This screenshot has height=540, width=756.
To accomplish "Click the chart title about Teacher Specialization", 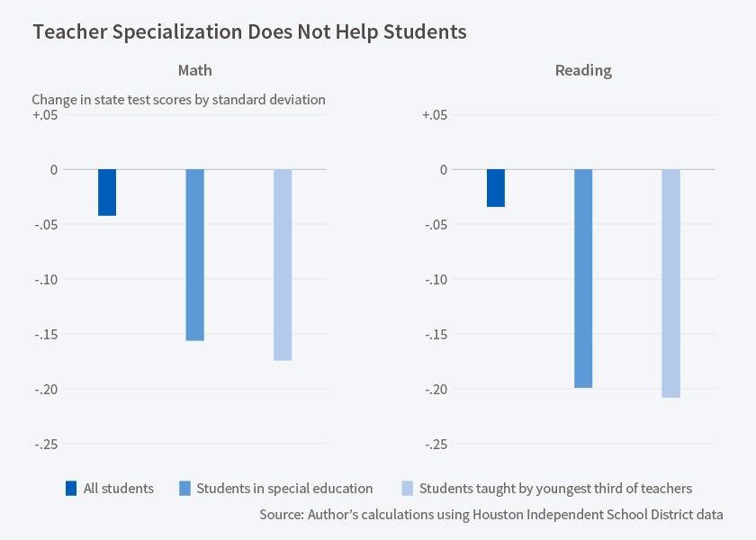I will point(250,31).
